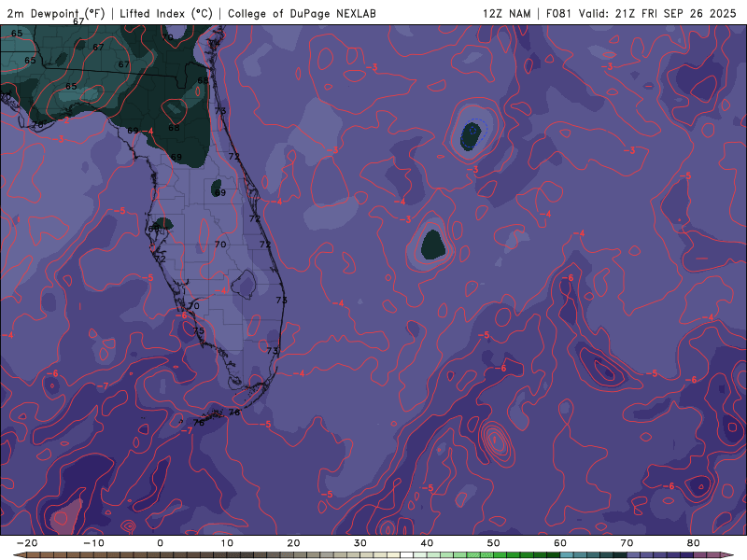Click the brown left arrow end of color bar
The height and width of the screenshot is (560, 747).
(20, 555)
